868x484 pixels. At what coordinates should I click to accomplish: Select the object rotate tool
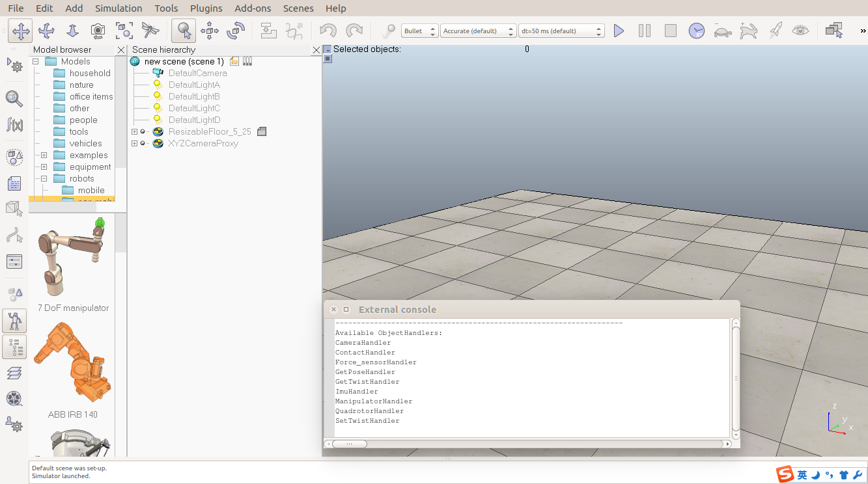(236, 31)
